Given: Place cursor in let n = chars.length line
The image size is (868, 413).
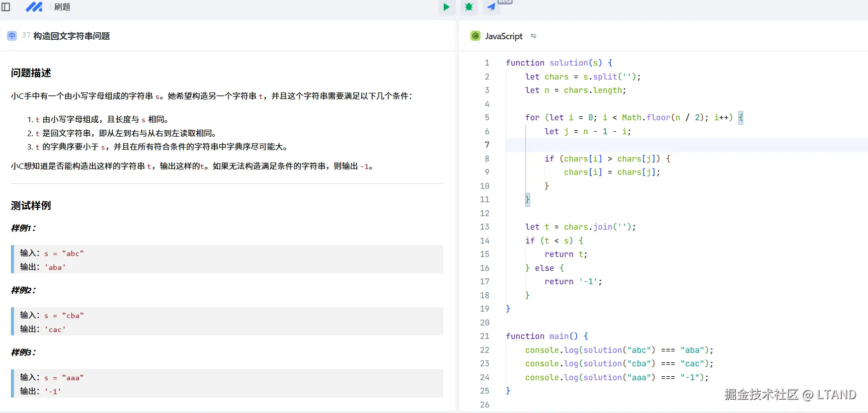Looking at the screenshot, I should pyautogui.click(x=576, y=90).
